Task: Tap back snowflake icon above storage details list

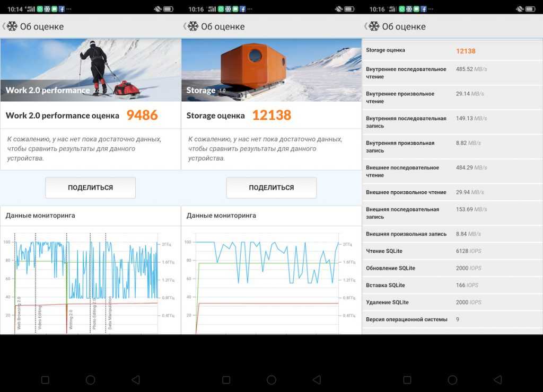Action: (x=374, y=26)
